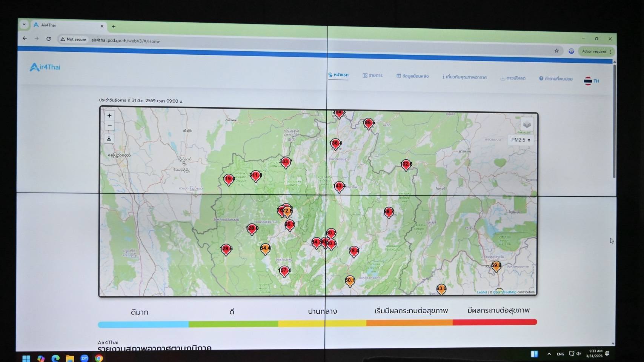Open the map layers control icon
This screenshot has height=362, width=644.
(x=527, y=124)
